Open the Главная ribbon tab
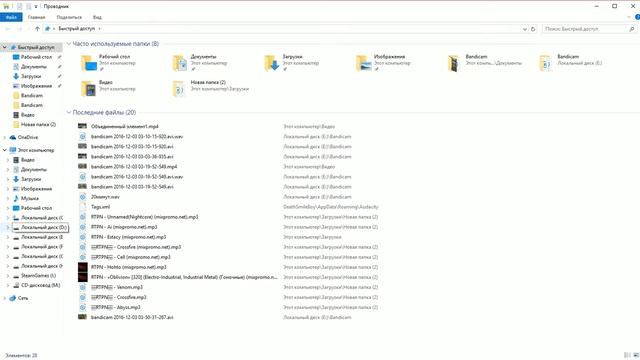The height and width of the screenshot is (360, 640). 36,17
